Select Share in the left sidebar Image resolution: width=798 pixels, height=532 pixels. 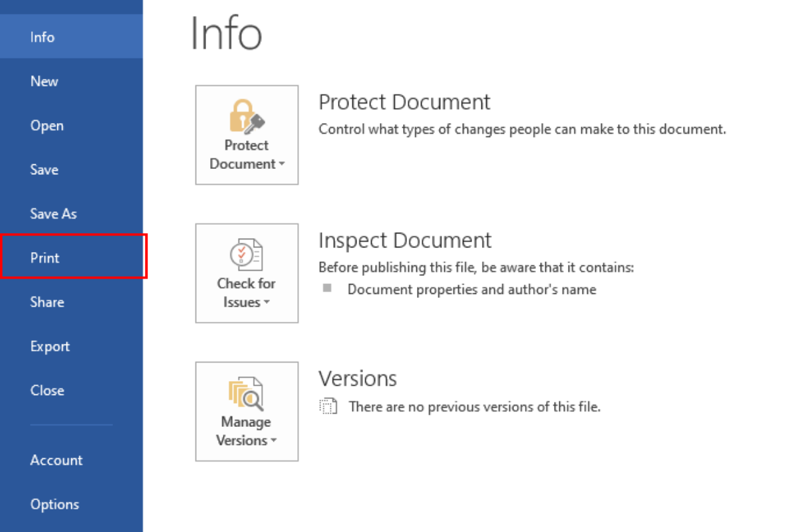(x=47, y=302)
